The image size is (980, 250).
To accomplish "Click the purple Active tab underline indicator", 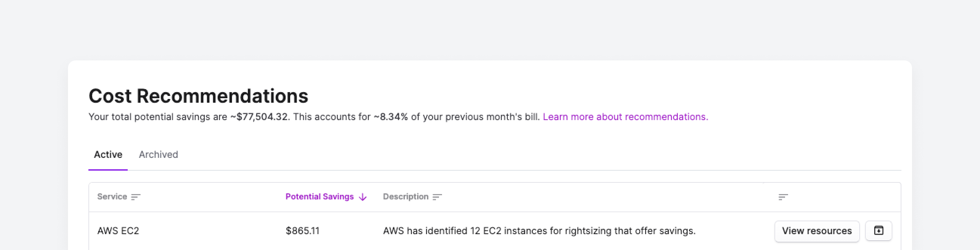I will coord(108,171).
